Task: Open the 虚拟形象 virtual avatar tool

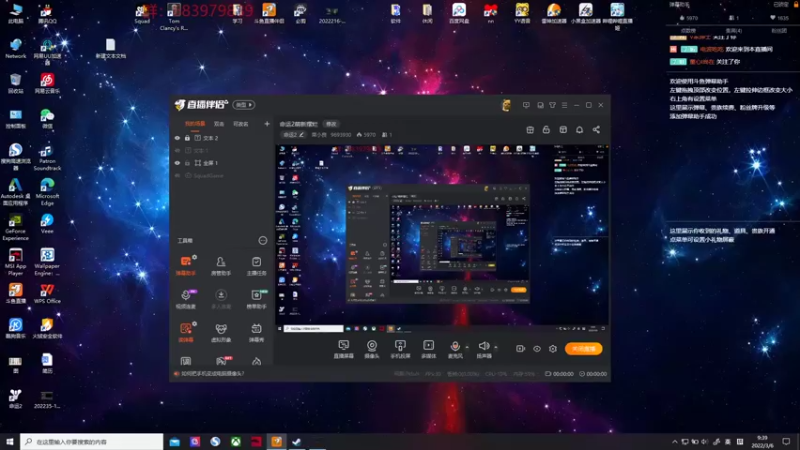Action: [221, 332]
